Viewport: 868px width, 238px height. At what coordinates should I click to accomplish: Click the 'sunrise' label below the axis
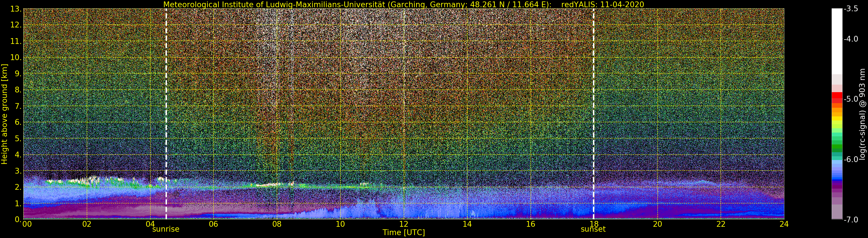(166, 229)
